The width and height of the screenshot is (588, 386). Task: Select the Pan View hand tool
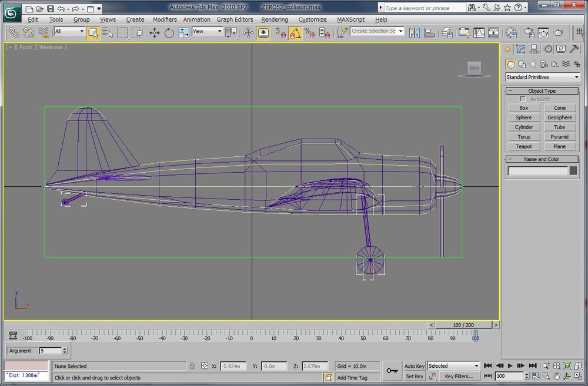pyautogui.click(x=557, y=376)
